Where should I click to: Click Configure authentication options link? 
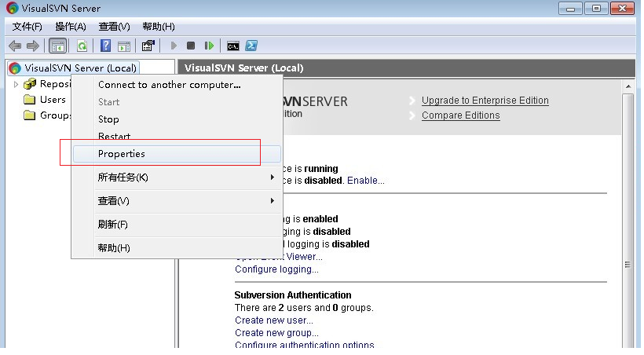click(x=305, y=344)
